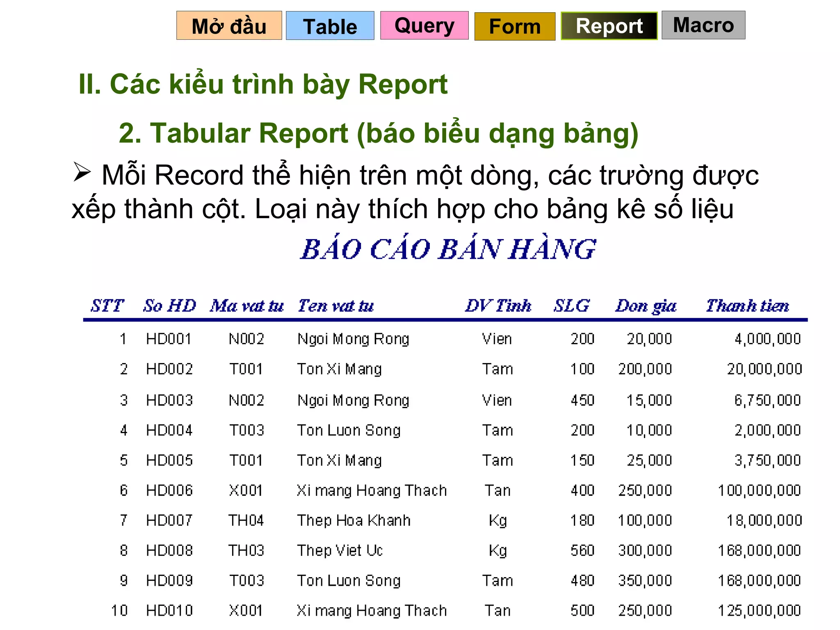Screen dimensions: 840x630
Task: Click total 100,000,000
Action: pyautogui.click(x=759, y=491)
